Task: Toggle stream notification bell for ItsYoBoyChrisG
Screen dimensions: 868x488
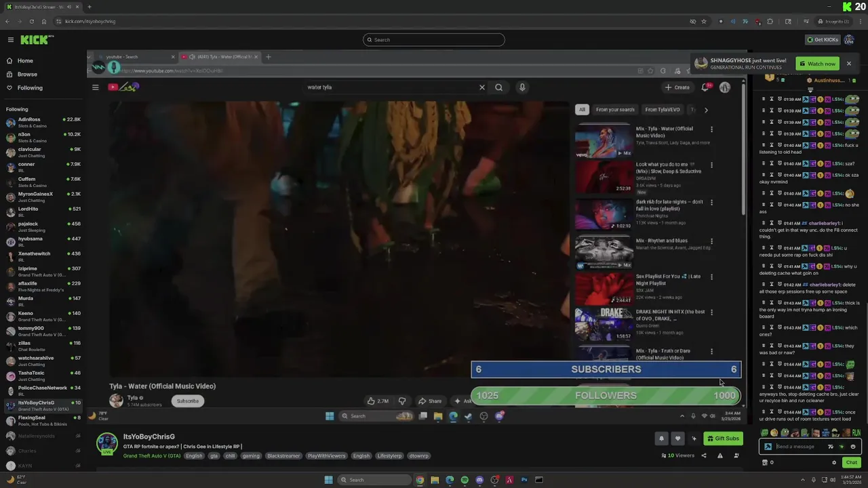Action: point(661,439)
